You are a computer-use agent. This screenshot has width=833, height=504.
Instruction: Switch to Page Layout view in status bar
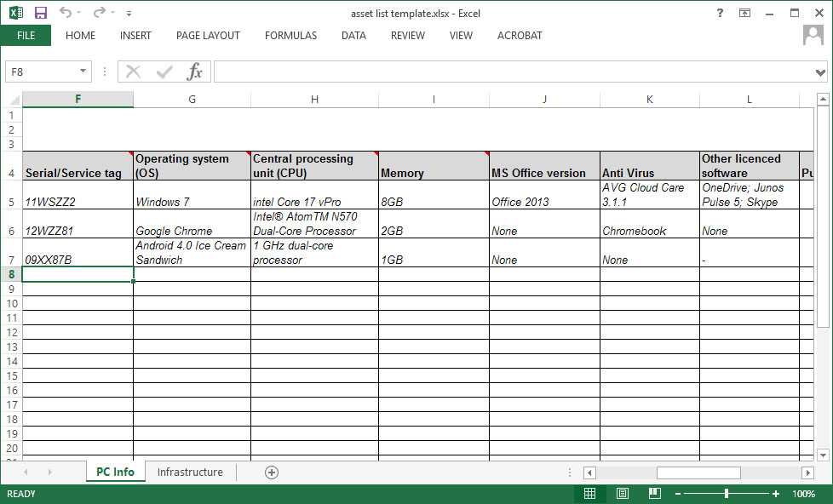pyautogui.click(x=622, y=494)
